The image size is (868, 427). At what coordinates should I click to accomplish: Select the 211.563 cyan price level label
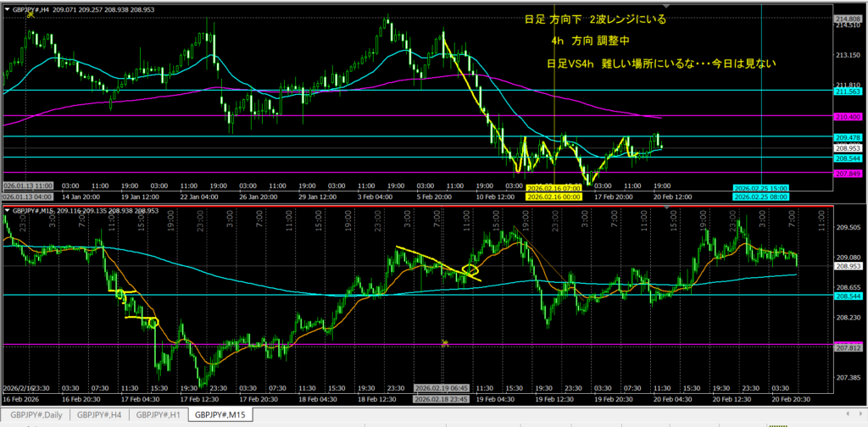(x=849, y=90)
